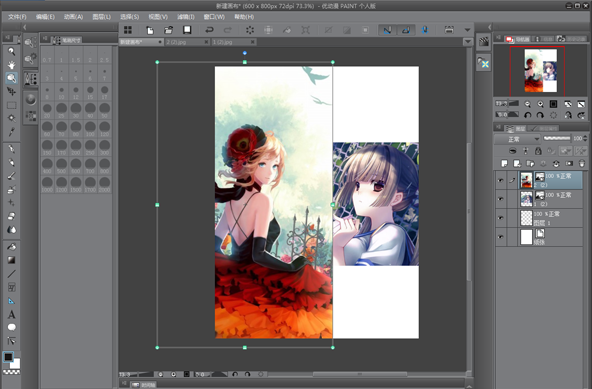Click navigator zoom-in magnifier icon
Viewport: 592px width, 389px height.
coord(540,104)
